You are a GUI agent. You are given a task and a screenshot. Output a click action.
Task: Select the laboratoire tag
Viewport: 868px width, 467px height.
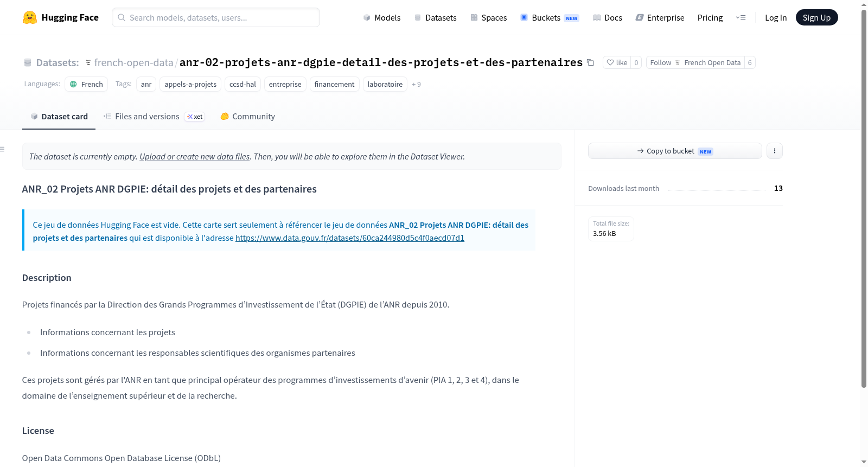point(385,84)
